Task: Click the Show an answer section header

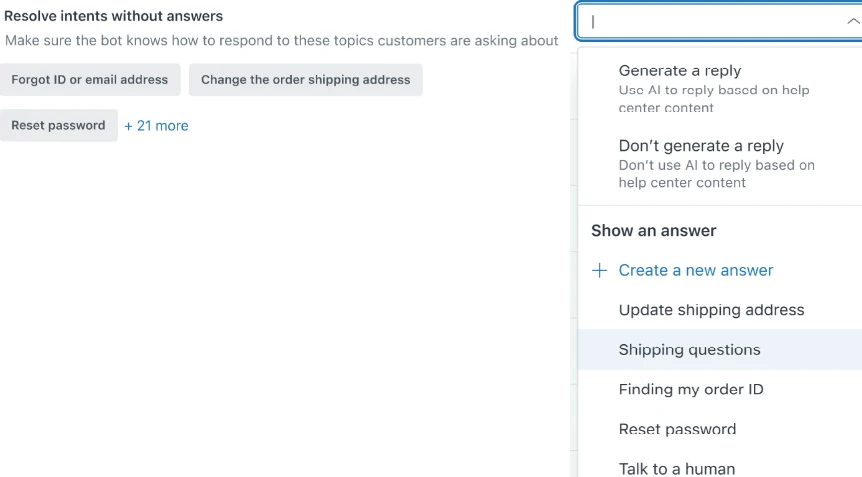Action: coord(653,231)
